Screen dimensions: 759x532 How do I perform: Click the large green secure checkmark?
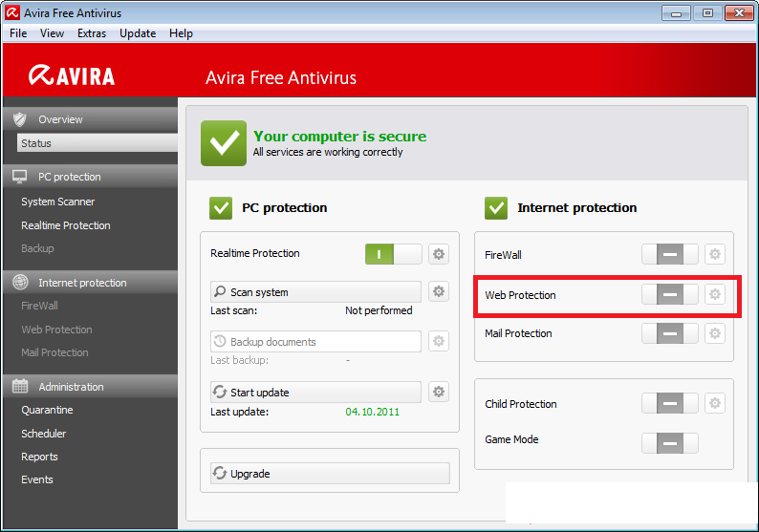tap(224, 143)
